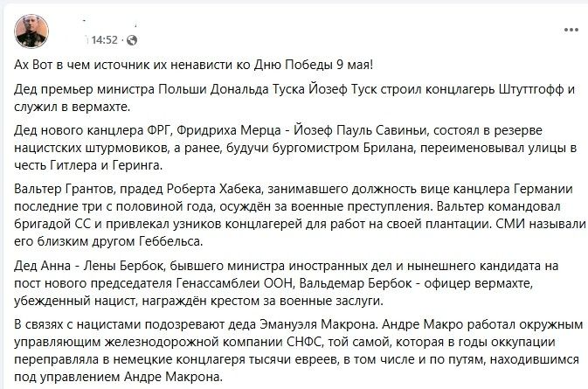Click the paragraph about Анна-Лены Бербок
The height and width of the screenshot is (389, 588).
click(x=287, y=283)
